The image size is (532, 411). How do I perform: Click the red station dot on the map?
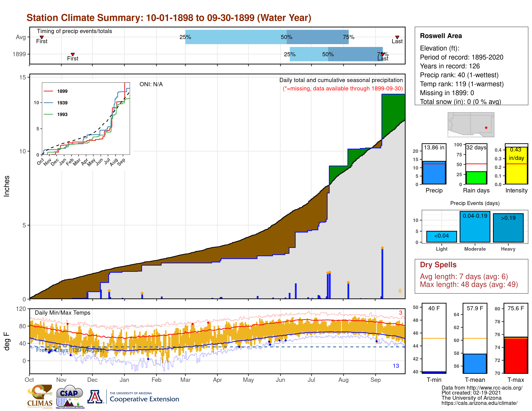coord(486,128)
